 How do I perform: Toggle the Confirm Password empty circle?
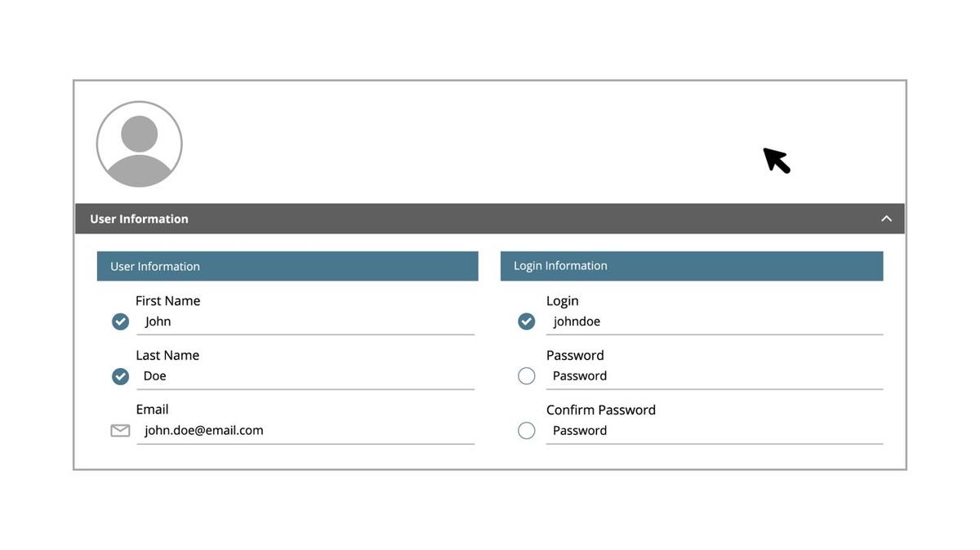[x=527, y=430]
